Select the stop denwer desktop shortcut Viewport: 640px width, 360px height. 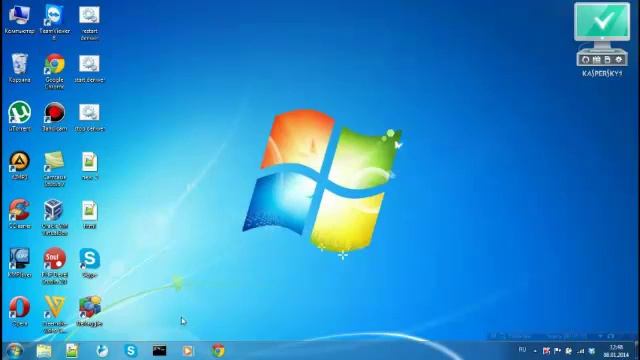click(x=89, y=118)
